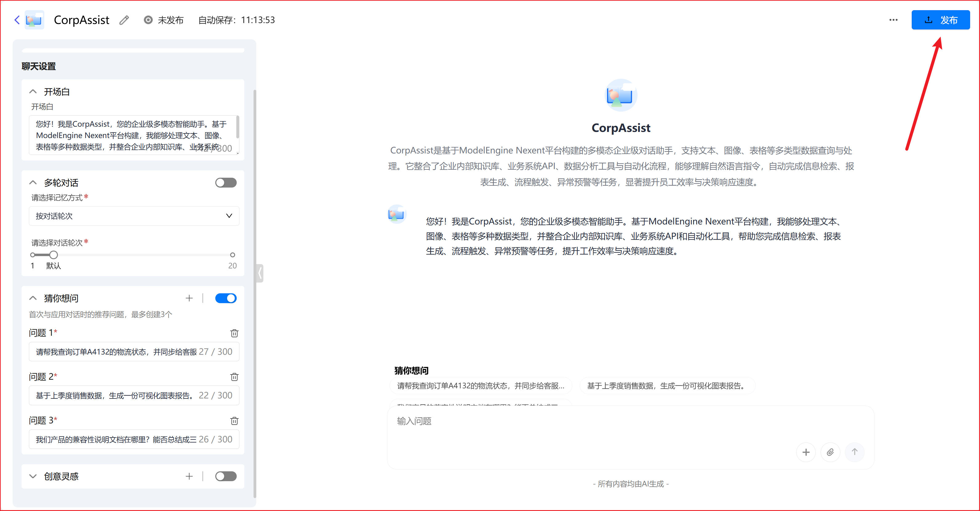Click the plus icon in the chat input area
Screen dimensions: 980x511
point(806,452)
